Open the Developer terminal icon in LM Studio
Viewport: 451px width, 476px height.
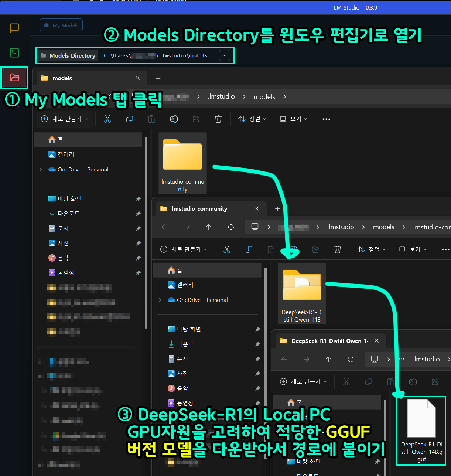coord(14,53)
